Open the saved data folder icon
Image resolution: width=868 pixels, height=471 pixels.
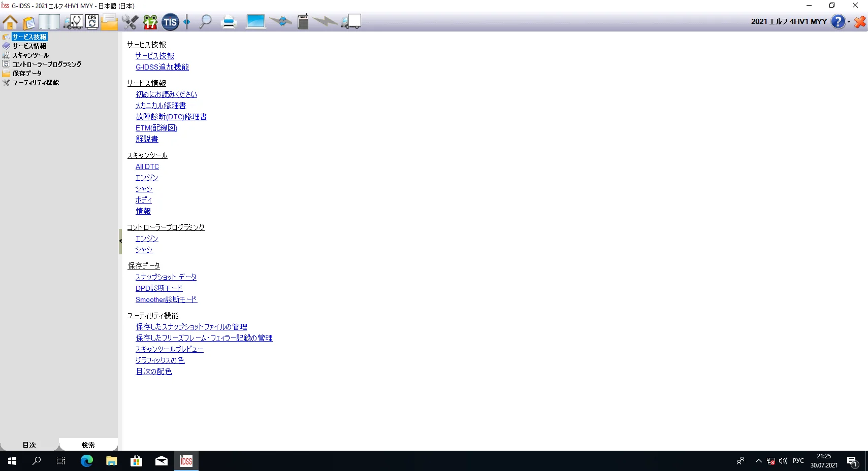pos(109,22)
